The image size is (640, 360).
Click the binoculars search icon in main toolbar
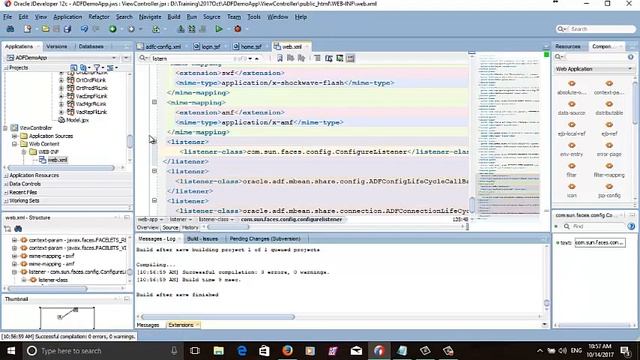click(10, 29)
